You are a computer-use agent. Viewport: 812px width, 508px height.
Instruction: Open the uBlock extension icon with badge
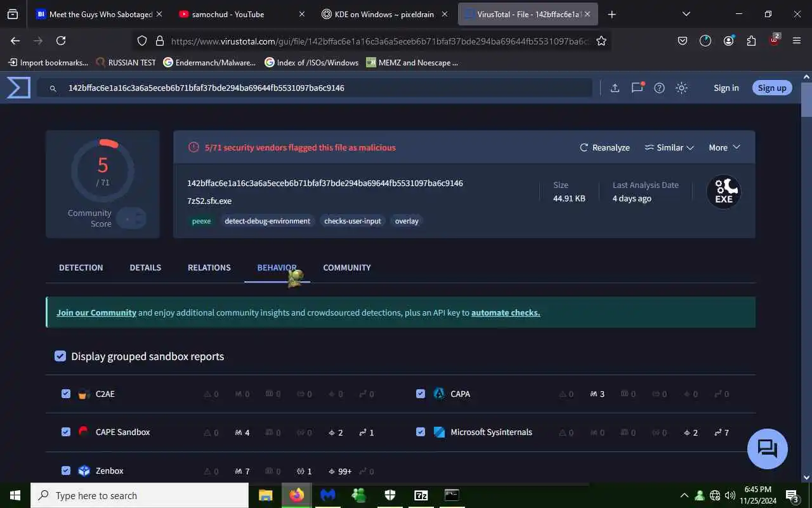click(x=774, y=40)
